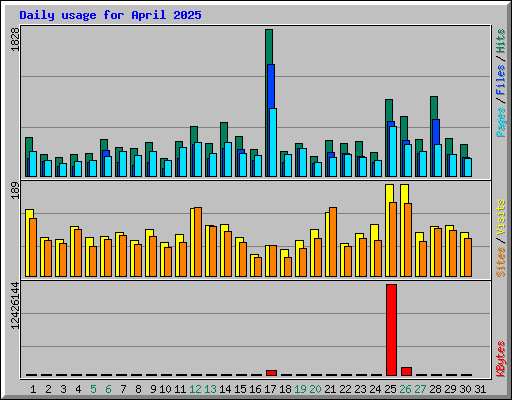
Task: Click day label 28 on the x-axis
Action: (435, 389)
